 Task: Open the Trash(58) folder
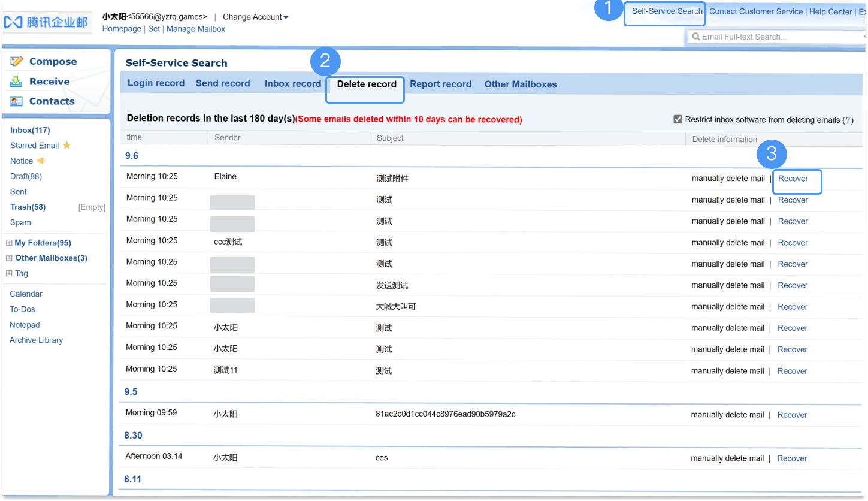point(28,207)
